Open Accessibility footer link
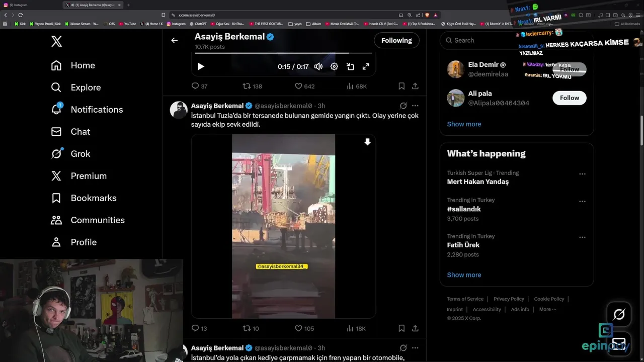Screen dimensions: 644x362 point(487,310)
